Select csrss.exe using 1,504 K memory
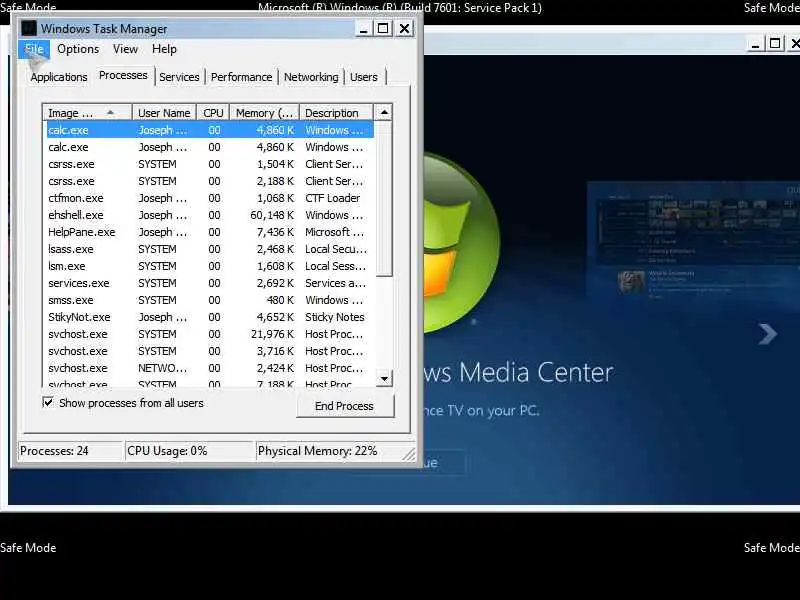The width and height of the screenshot is (800, 600). [x=210, y=164]
